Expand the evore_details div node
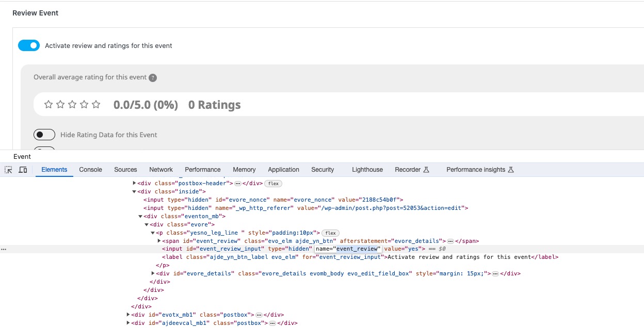644x328 pixels. pos(153,273)
